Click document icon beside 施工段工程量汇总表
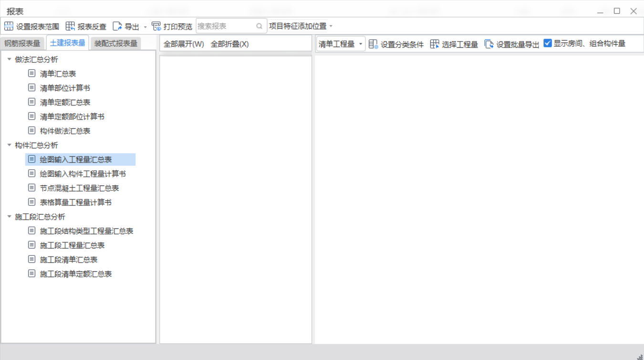Viewport: 644px width, 360px height. 31,245
